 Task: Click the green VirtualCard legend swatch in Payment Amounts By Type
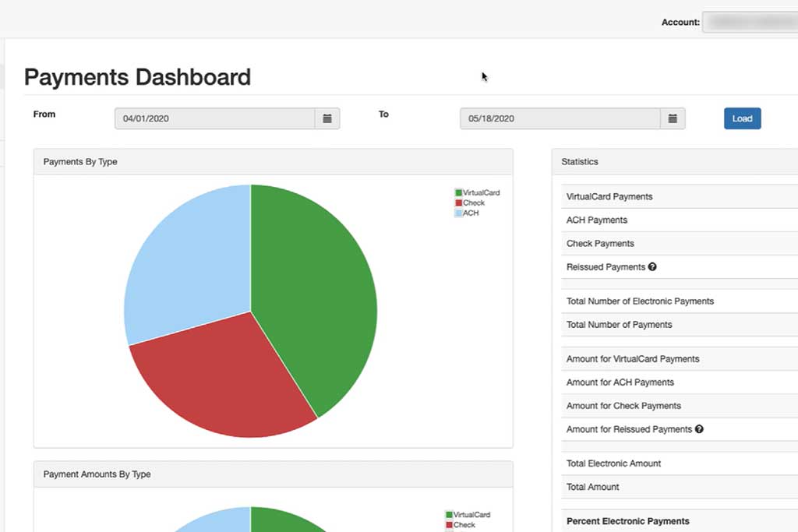pos(449,515)
